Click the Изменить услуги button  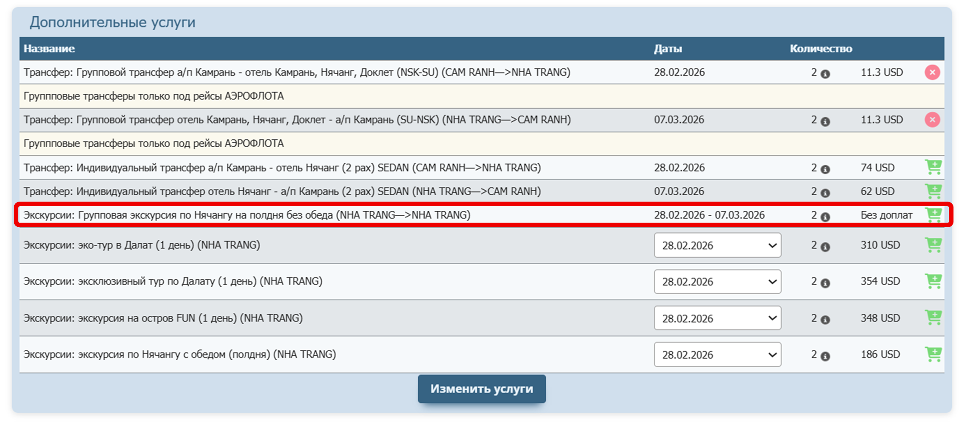point(482,389)
